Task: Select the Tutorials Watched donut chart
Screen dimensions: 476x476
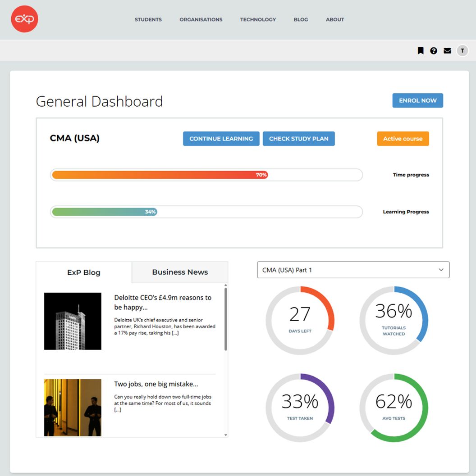Action: tap(394, 320)
